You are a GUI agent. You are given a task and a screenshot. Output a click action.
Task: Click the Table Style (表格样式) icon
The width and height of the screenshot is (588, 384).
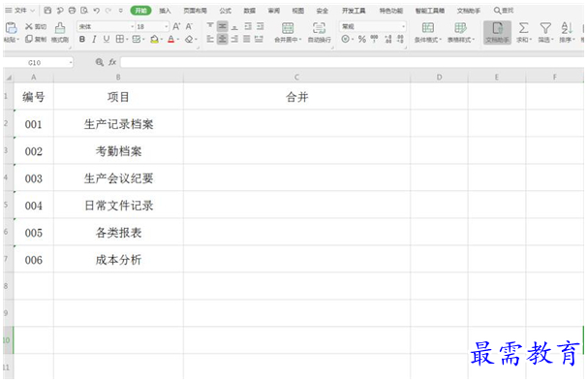(460, 28)
